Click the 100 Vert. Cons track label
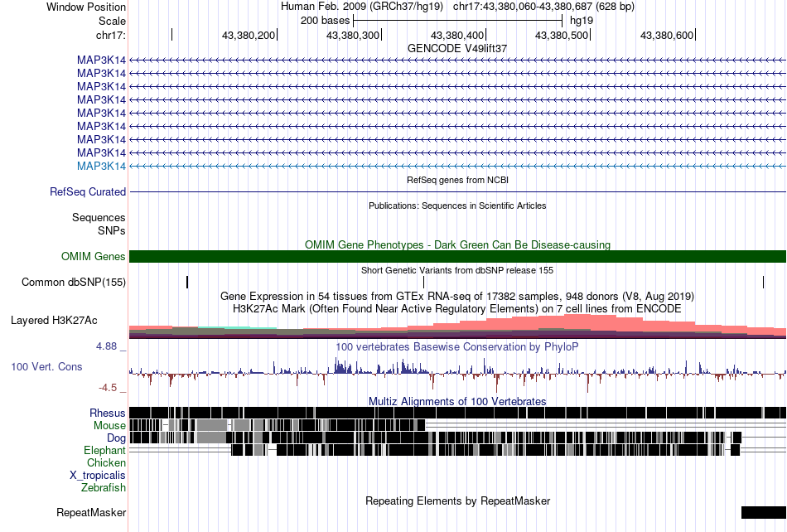787x532 pixels. coord(46,367)
